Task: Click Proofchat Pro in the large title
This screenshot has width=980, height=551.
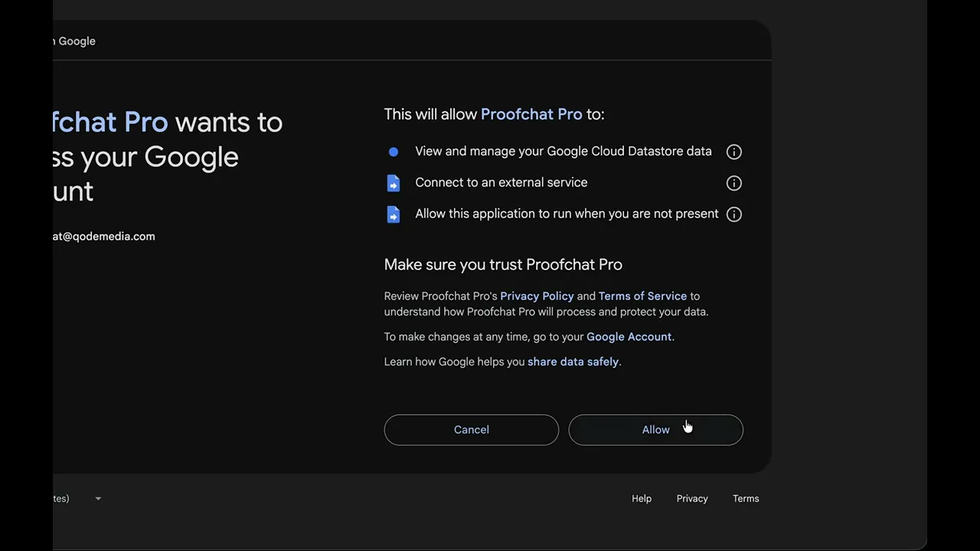Action: tap(111, 122)
